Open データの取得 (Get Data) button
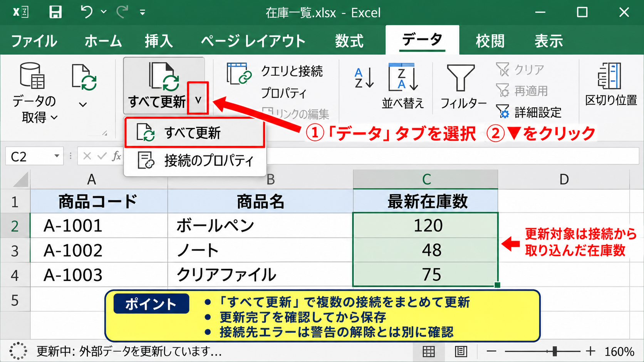Screen dimensions: 644x362 pos(34,92)
